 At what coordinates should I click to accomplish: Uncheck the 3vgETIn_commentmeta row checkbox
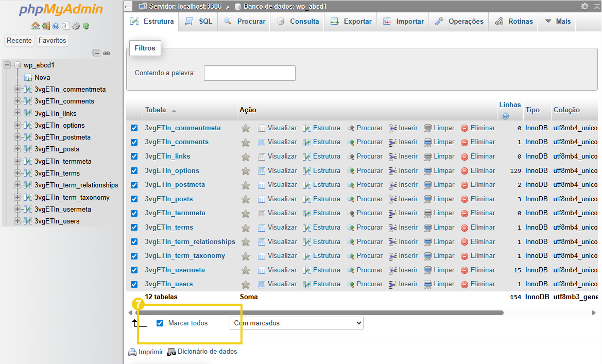[134, 128]
